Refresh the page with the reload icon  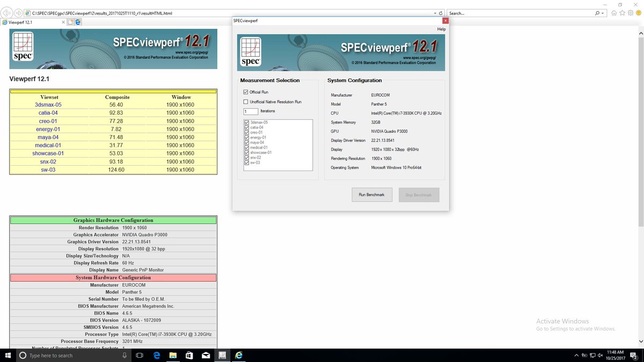tap(441, 13)
